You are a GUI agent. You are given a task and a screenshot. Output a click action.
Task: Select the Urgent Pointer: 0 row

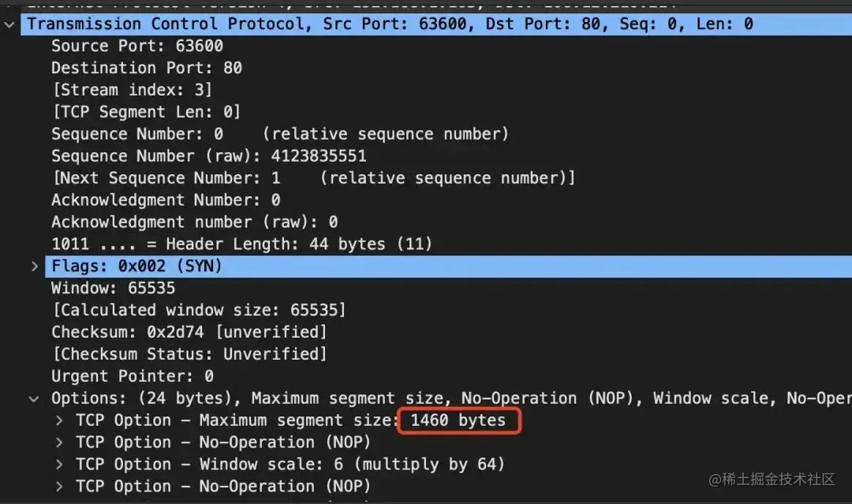[133, 376]
